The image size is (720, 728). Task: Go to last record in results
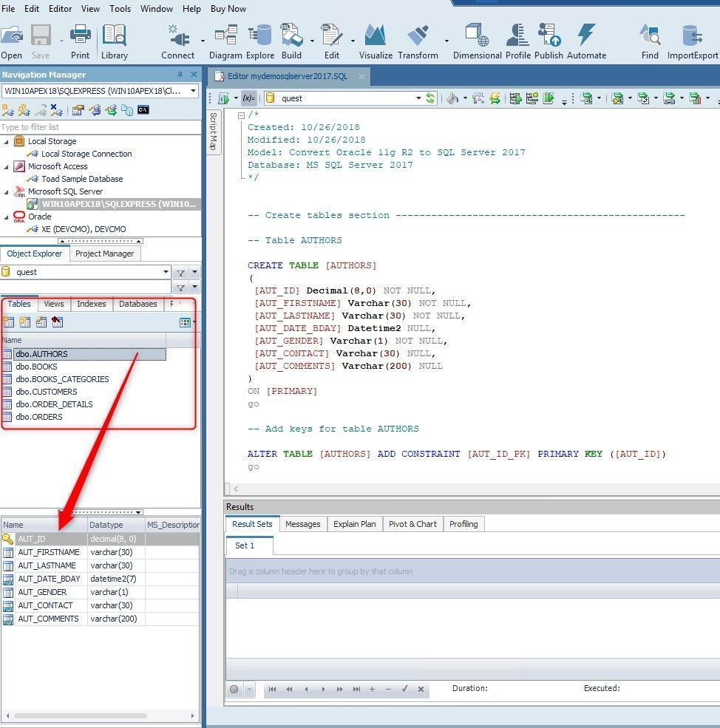356,689
